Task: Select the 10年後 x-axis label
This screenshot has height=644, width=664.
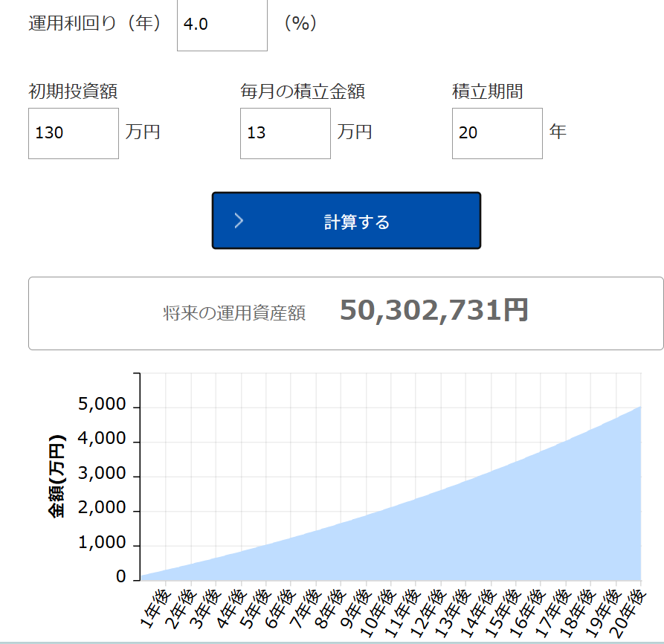Action: click(x=377, y=613)
